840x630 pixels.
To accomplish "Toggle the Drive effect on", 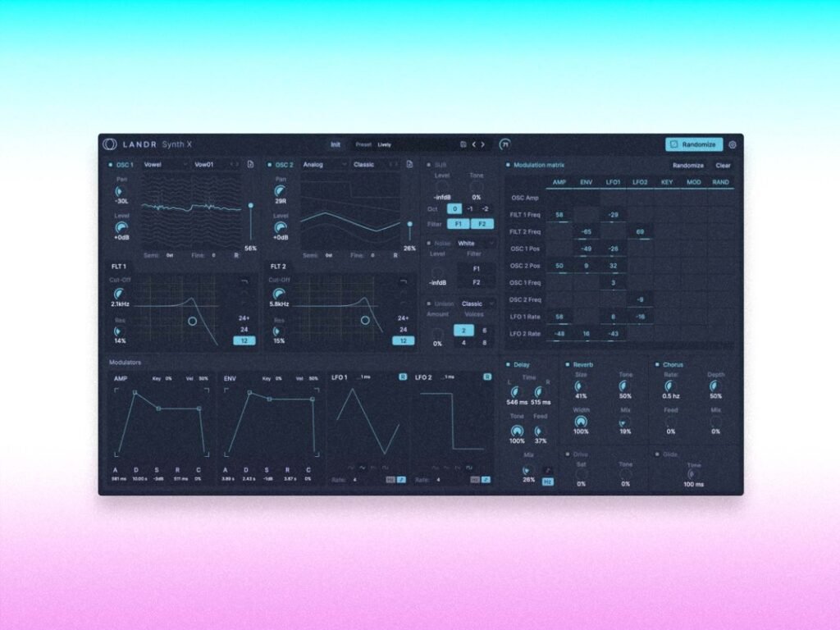I will point(568,454).
